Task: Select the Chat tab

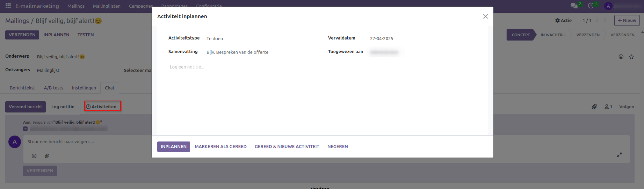Action: 110,88
